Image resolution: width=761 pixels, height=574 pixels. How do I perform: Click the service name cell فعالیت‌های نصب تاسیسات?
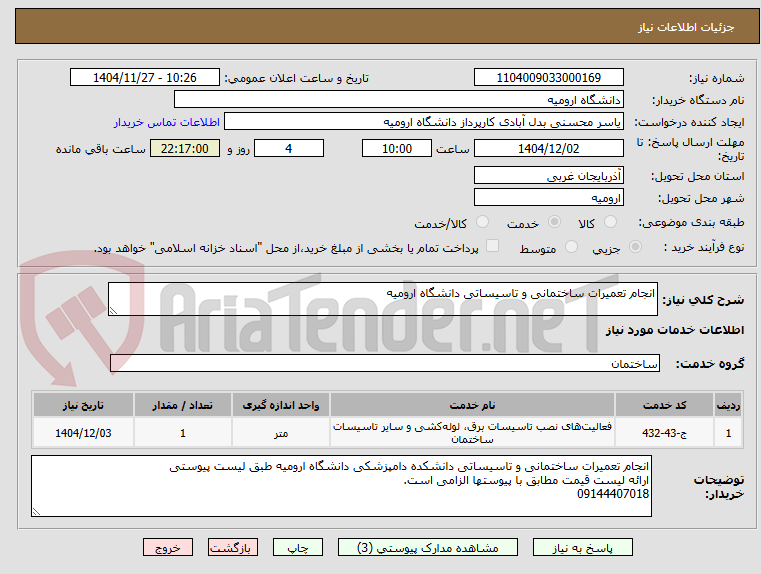(472, 433)
